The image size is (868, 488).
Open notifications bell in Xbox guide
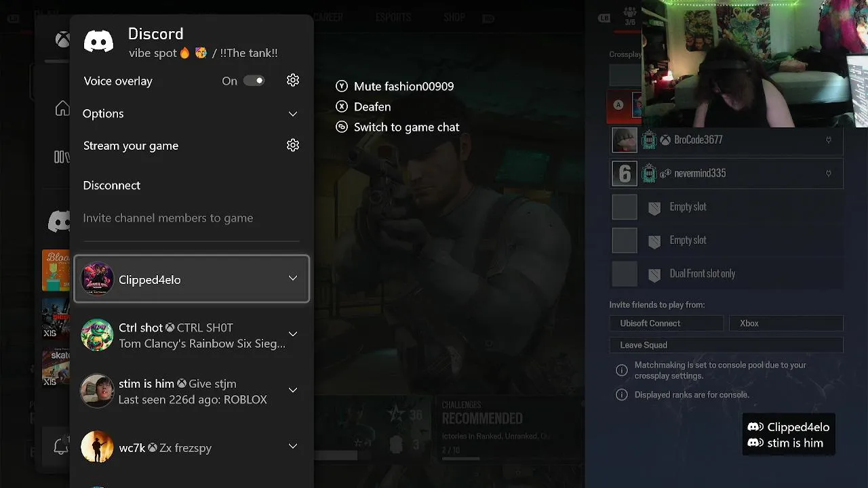[x=61, y=446]
